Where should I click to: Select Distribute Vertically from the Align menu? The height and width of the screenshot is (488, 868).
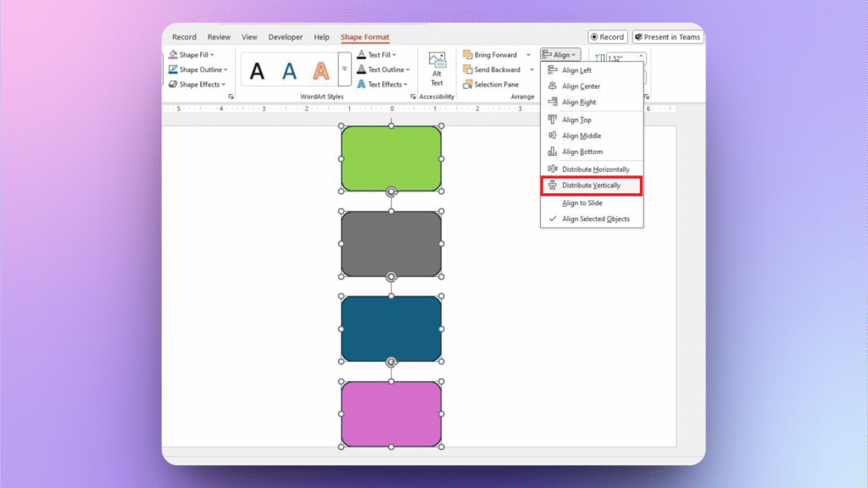point(591,185)
